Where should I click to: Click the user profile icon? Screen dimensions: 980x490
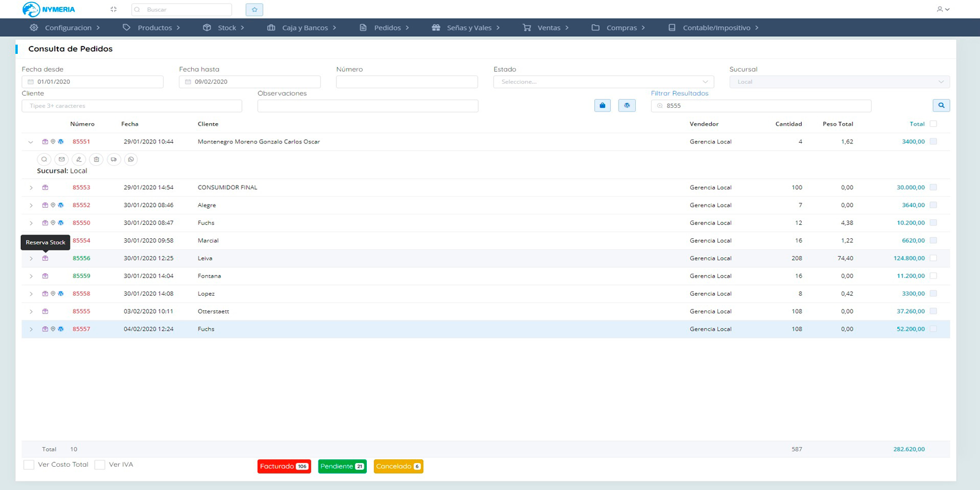943,9
